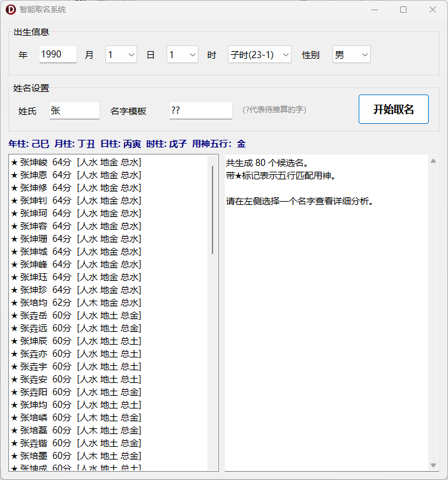The height and width of the screenshot is (480, 448).
Task: Pick the 张坤珍 64分 entry
Action: (108, 290)
